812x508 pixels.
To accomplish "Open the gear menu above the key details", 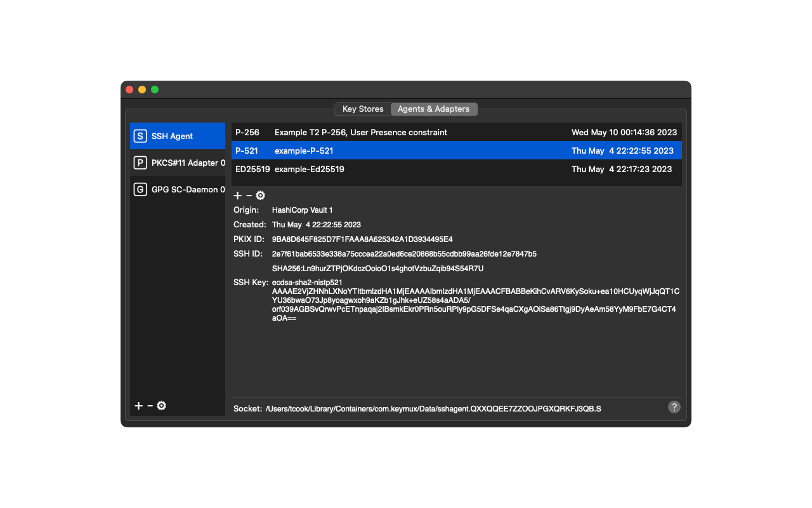I will (260, 196).
